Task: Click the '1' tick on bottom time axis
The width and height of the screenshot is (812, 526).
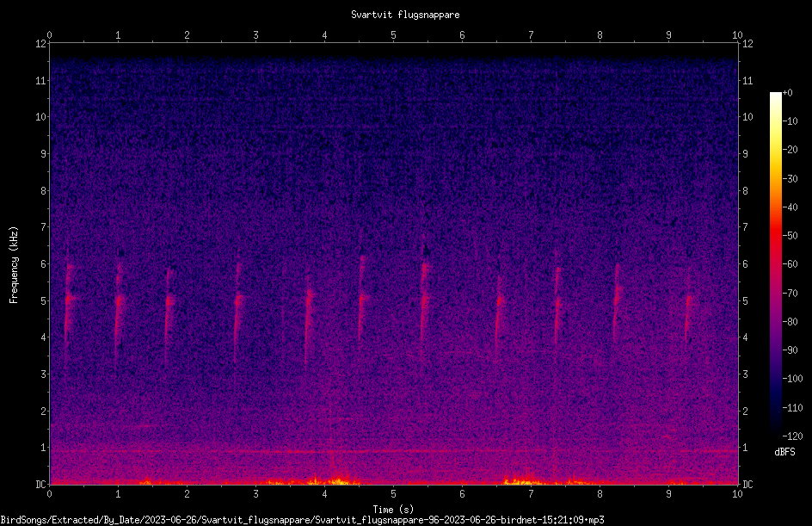Action: pos(118,494)
